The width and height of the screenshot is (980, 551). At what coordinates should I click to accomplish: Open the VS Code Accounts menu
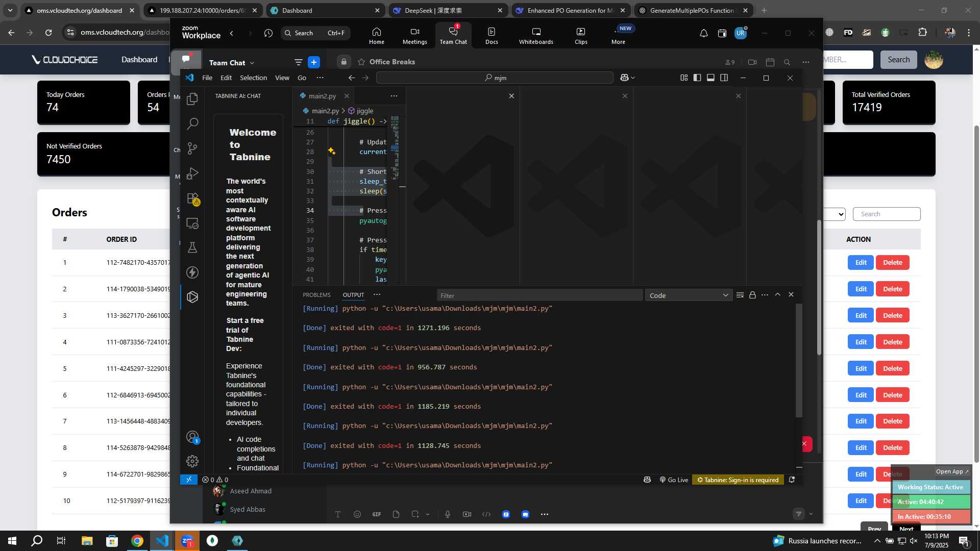192,437
